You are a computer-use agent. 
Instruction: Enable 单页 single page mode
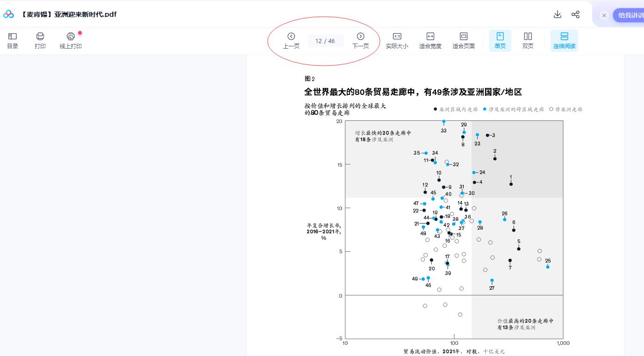(x=500, y=40)
